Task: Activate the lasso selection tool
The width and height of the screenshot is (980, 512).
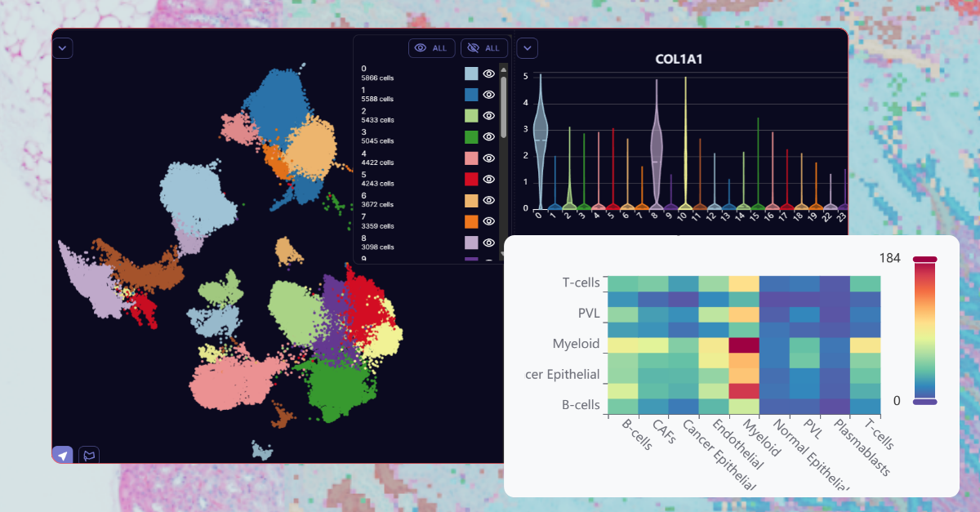Action: [87, 455]
